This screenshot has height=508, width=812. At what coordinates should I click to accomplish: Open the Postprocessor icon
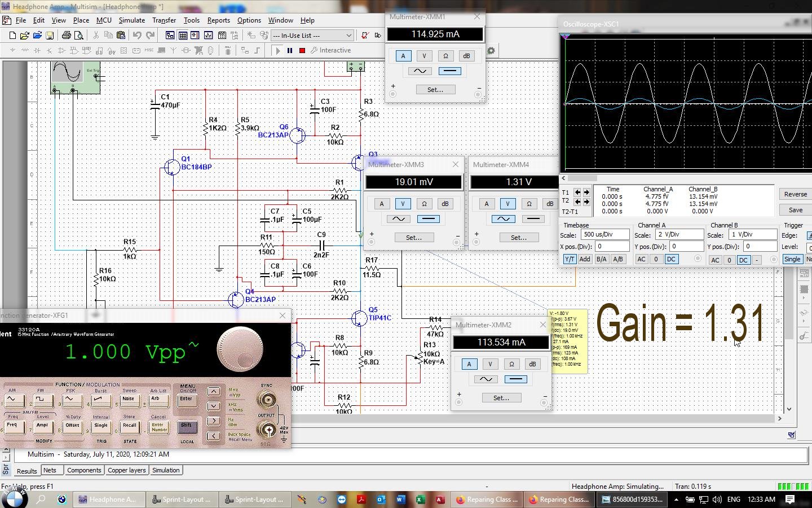[x=222, y=35]
